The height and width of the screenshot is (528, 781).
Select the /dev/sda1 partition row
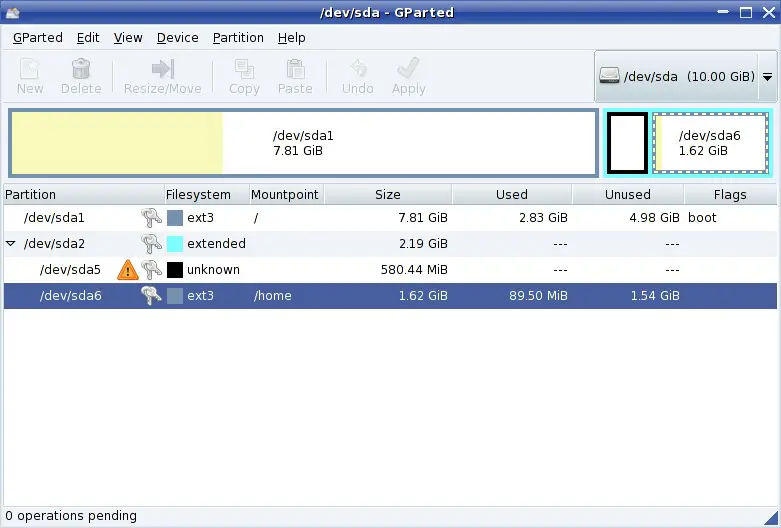point(390,218)
